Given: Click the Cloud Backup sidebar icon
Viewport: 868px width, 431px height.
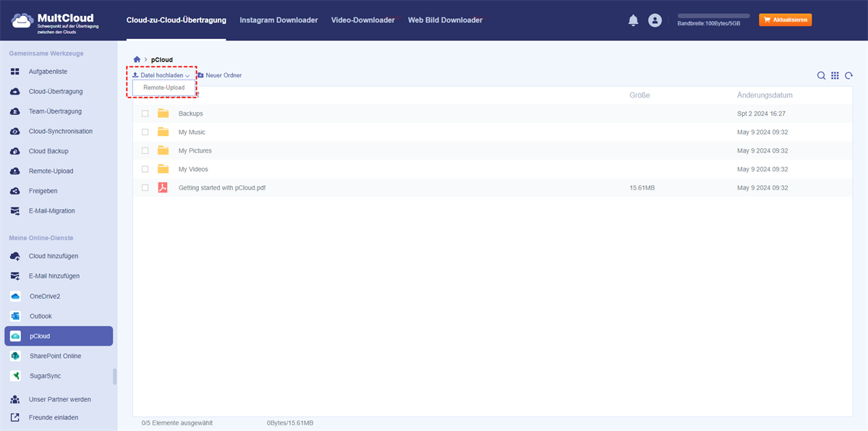Looking at the screenshot, I should 14,151.
